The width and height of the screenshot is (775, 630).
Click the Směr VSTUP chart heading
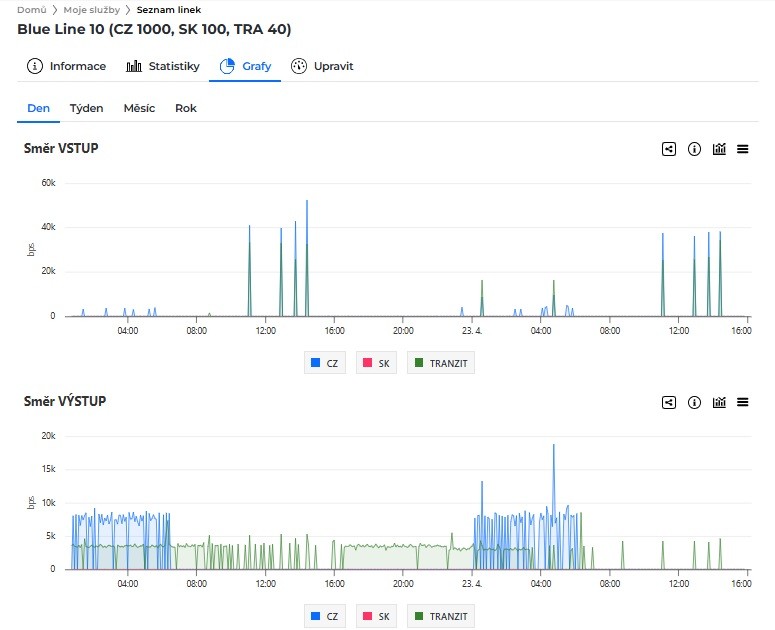61,148
